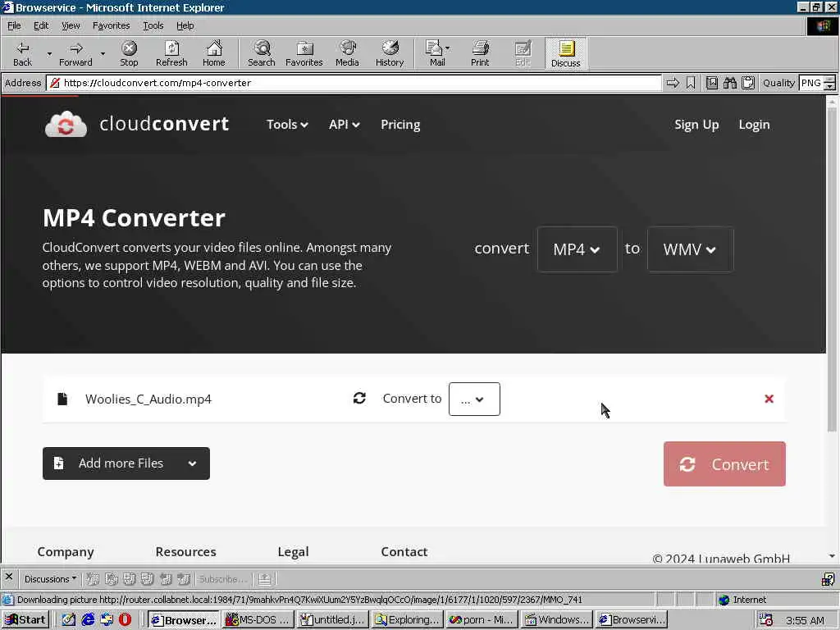Image resolution: width=840 pixels, height=630 pixels.
Task: Click the file icon next to Woolies_C_Audio.mp4
Action: [62, 399]
